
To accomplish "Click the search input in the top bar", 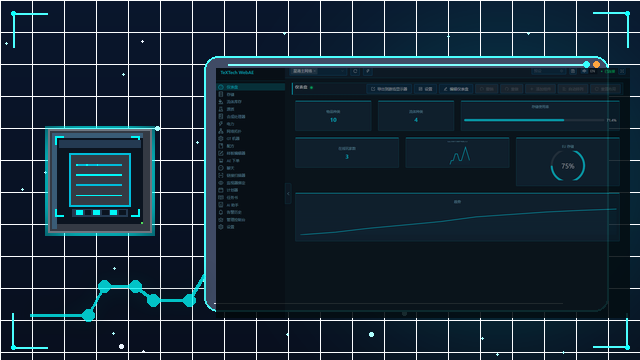I will pyautogui.click(x=548, y=71).
